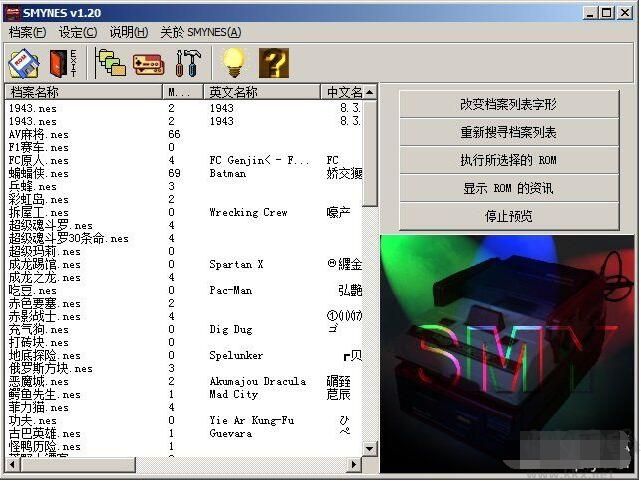Select 吃豆.nes in the file list
This screenshot has height=481, width=641.
coord(33,291)
